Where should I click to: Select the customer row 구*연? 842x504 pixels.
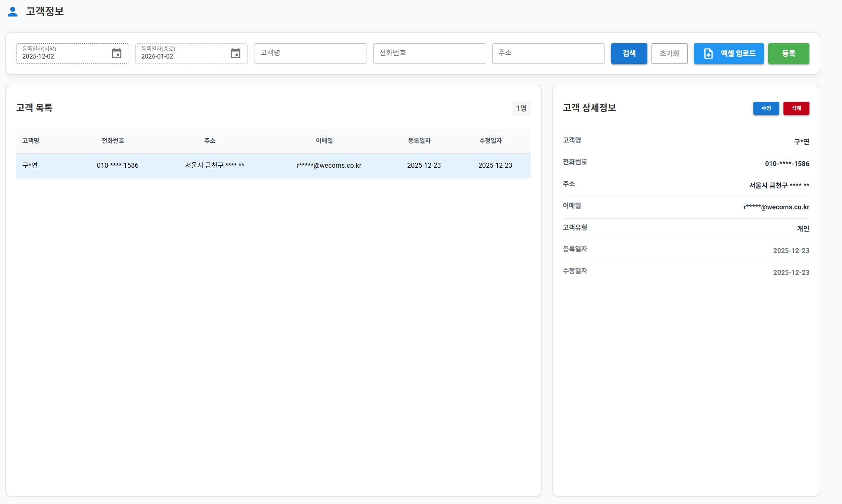click(30, 166)
